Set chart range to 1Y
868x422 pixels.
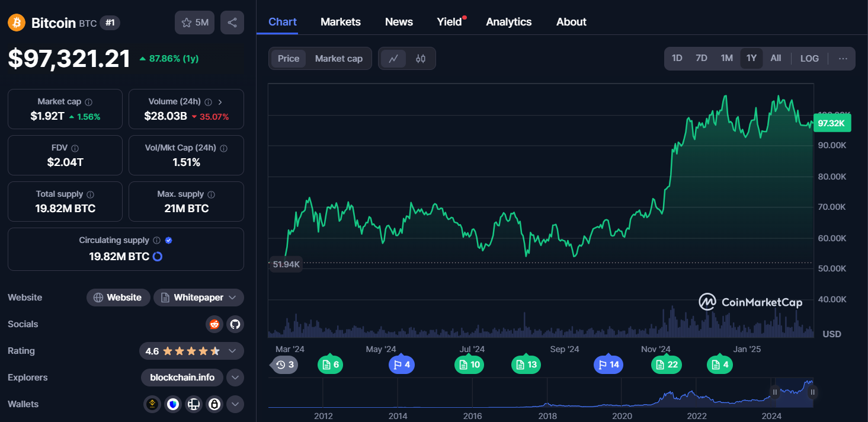(751, 58)
